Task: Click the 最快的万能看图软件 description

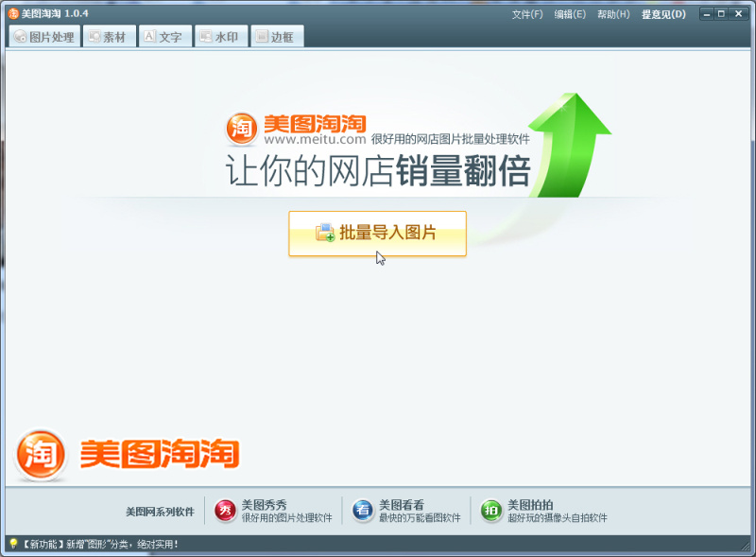Action: tap(420, 518)
